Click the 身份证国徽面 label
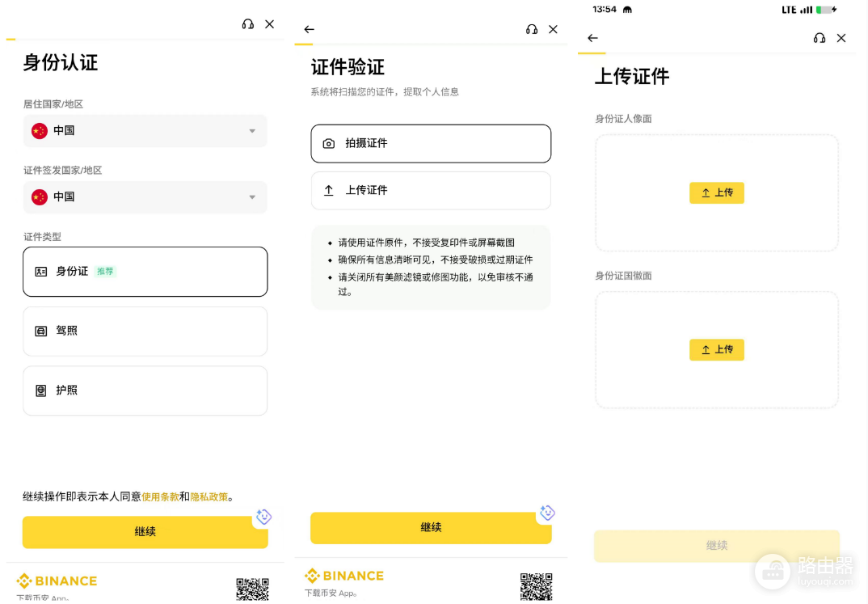This screenshot has width=868, height=604. click(623, 276)
